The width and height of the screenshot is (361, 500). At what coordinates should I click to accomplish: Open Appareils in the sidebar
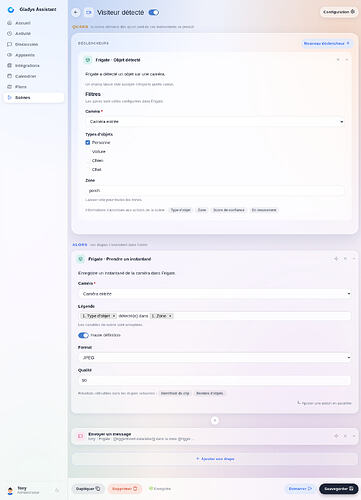click(33, 55)
